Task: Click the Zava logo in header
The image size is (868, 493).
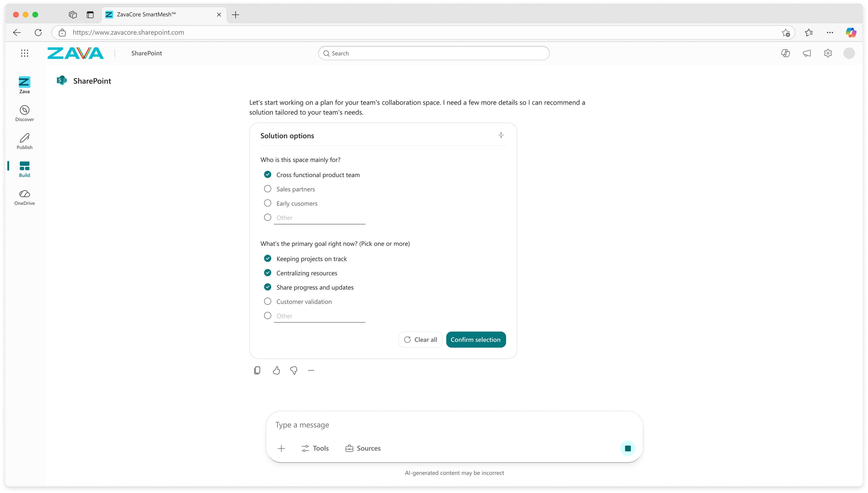Action: 75,53
